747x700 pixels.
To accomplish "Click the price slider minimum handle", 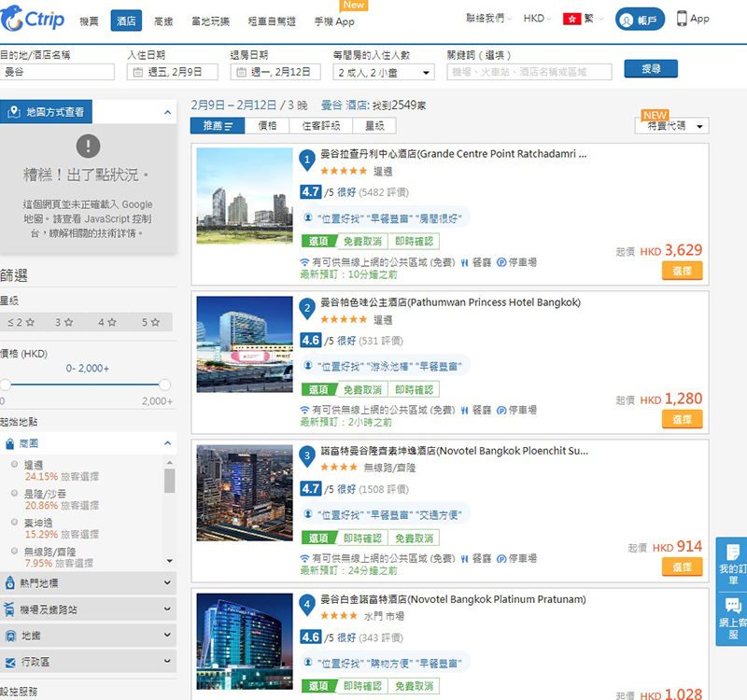I will pyautogui.click(x=6, y=385).
